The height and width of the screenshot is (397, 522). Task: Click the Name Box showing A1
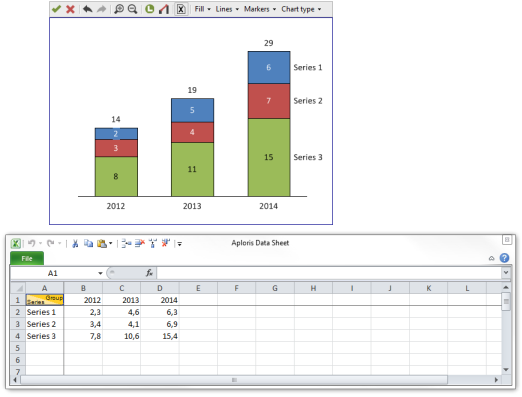53,273
